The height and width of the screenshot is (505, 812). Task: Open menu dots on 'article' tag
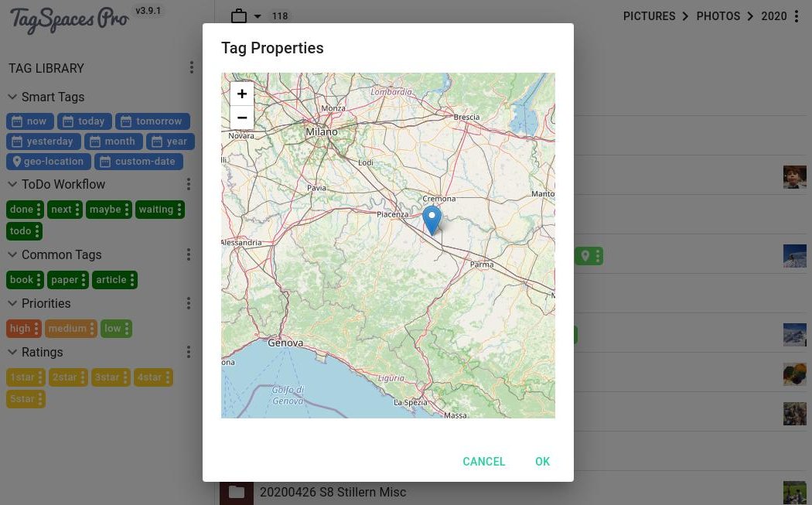pos(132,280)
